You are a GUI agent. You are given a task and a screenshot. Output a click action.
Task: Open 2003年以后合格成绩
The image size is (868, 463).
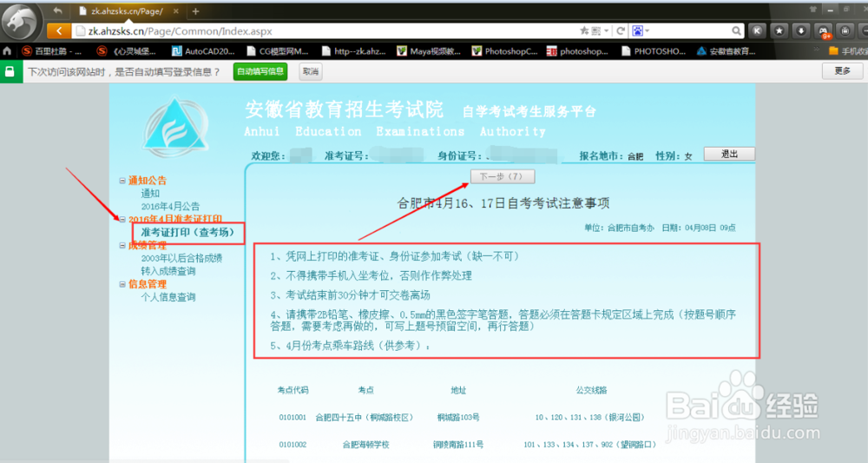click(181, 258)
